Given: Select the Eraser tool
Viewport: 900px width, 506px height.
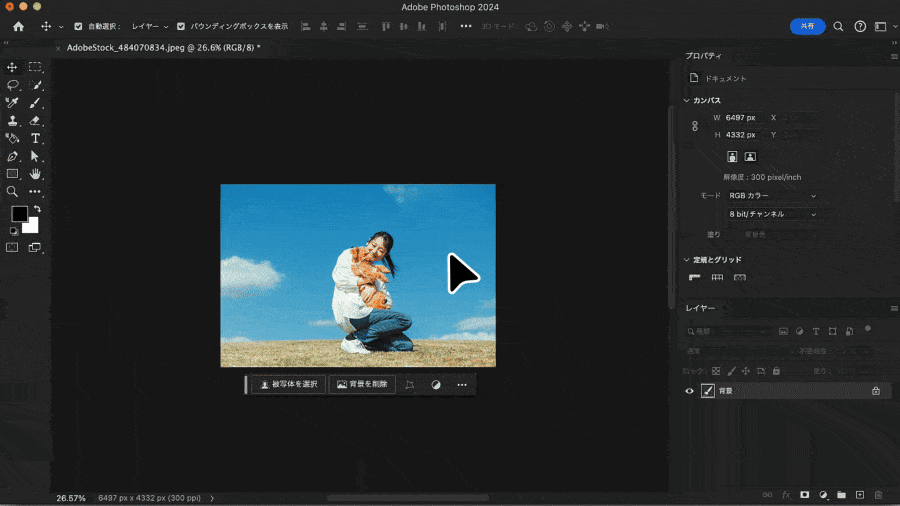Looking at the screenshot, I should coord(35,120).
